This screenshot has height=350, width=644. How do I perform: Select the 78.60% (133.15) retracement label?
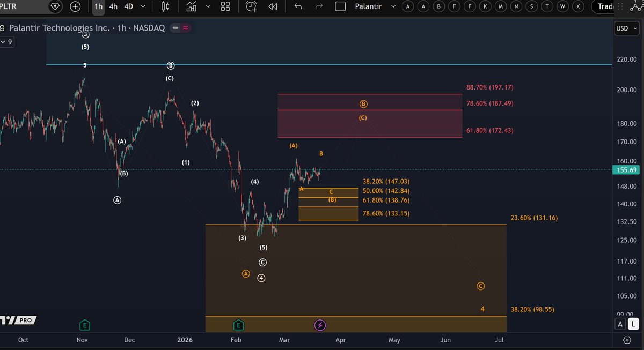(x=386, y=213)
